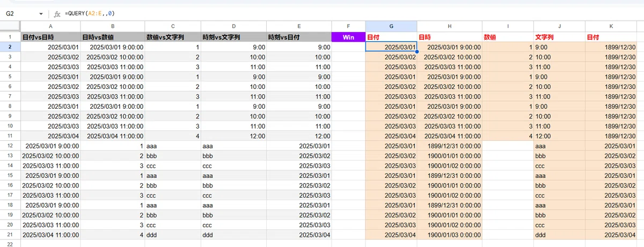Screen dimensions: 644x247
Task: Open the Name box dropdown arrow
Action: point(42,13)
